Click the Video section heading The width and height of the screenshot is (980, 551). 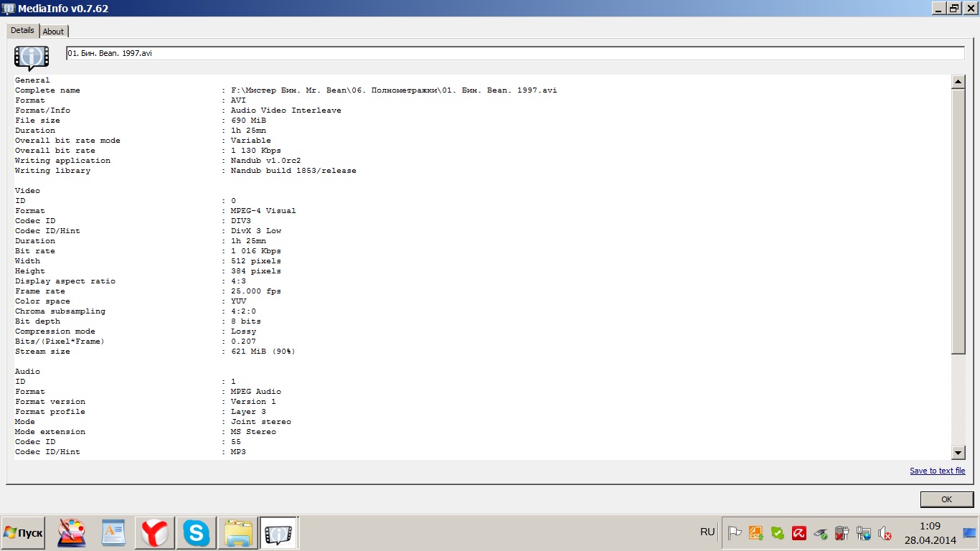click(27, 191)
